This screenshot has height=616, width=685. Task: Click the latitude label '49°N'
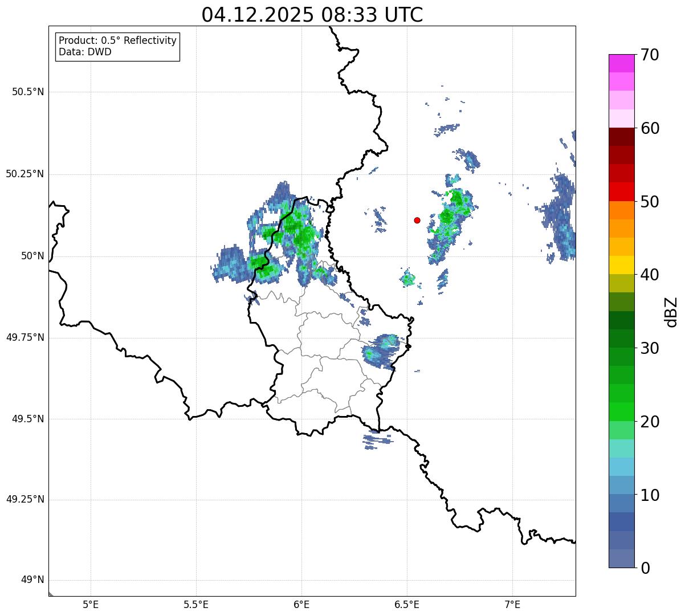[32, 580]
